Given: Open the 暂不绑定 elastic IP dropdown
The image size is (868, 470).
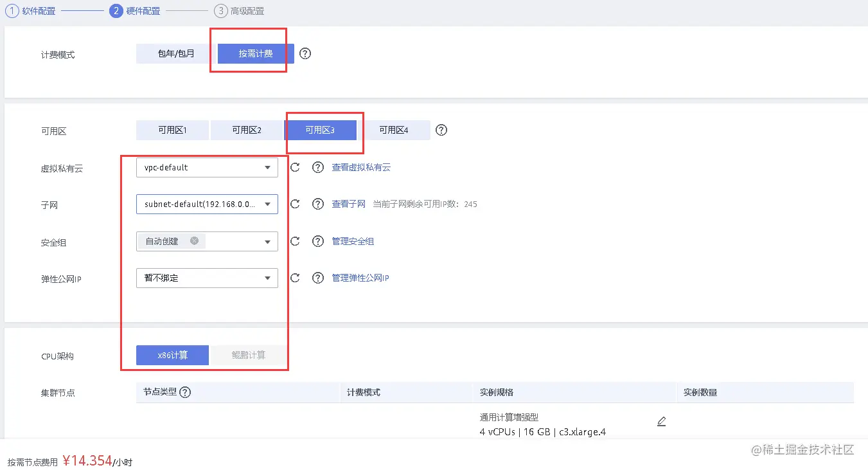Looking at the screenshot, I should coord(207,278).
